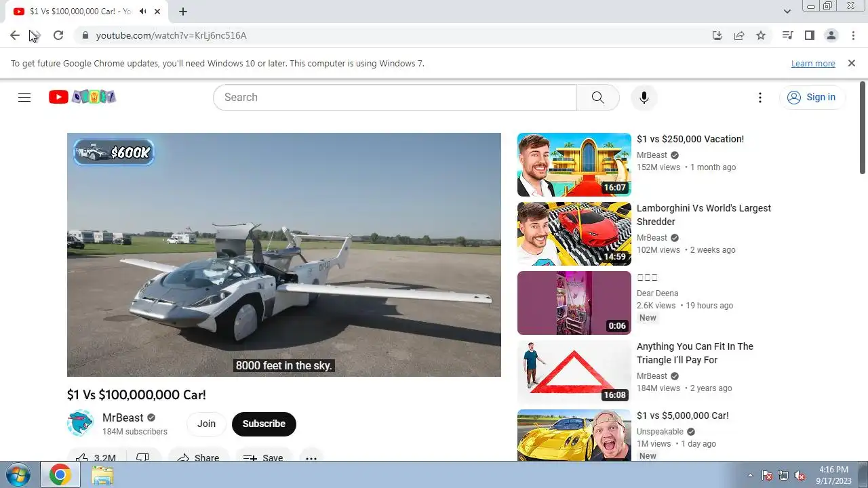Click the video player
This screenshot has width=868, height=488.
pos(284,255)
